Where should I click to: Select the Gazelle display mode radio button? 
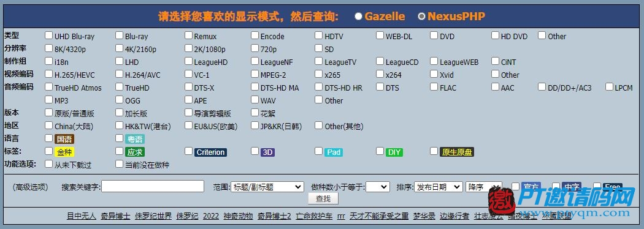[359, 17]
